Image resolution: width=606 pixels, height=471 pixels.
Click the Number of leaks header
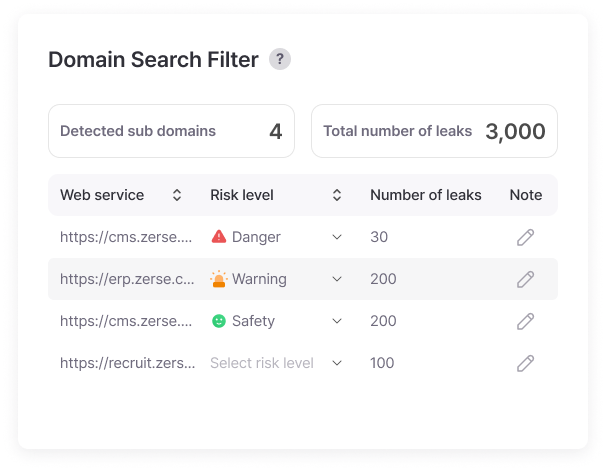[x=426, y=195]
